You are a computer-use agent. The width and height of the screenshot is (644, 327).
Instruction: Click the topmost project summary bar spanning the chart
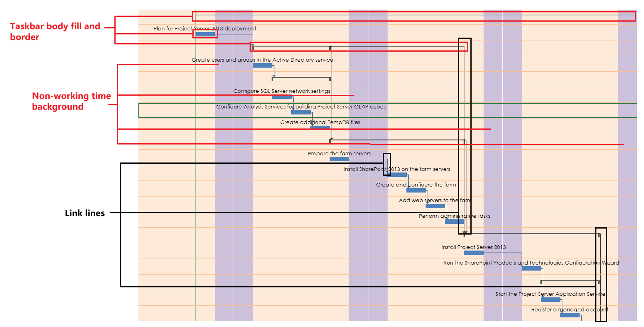coord(415,16)
